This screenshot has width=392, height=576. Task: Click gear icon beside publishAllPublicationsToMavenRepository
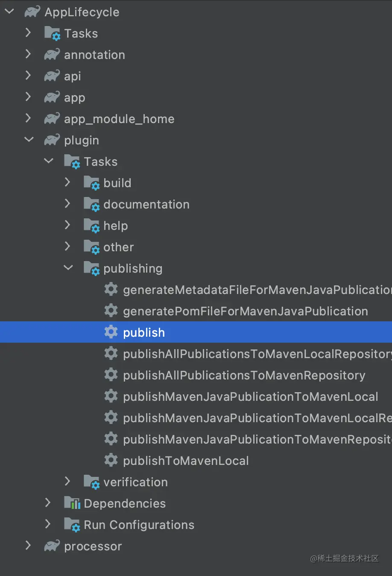point(111,375)
